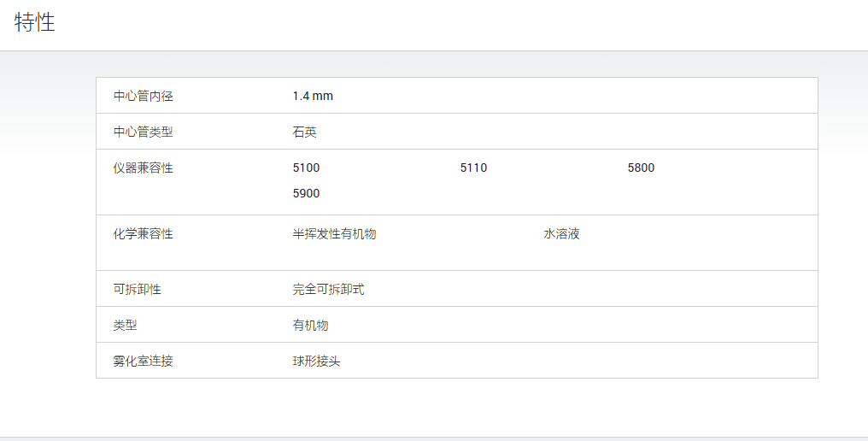Select the 中心管类型 row label

tap(144, 132)
